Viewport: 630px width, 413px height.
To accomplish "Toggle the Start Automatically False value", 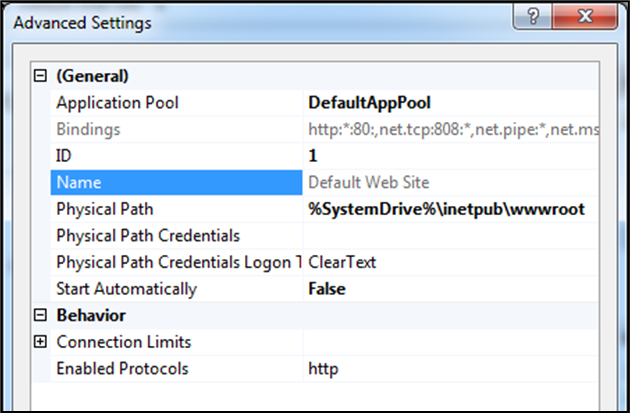I will click(450, 288).
